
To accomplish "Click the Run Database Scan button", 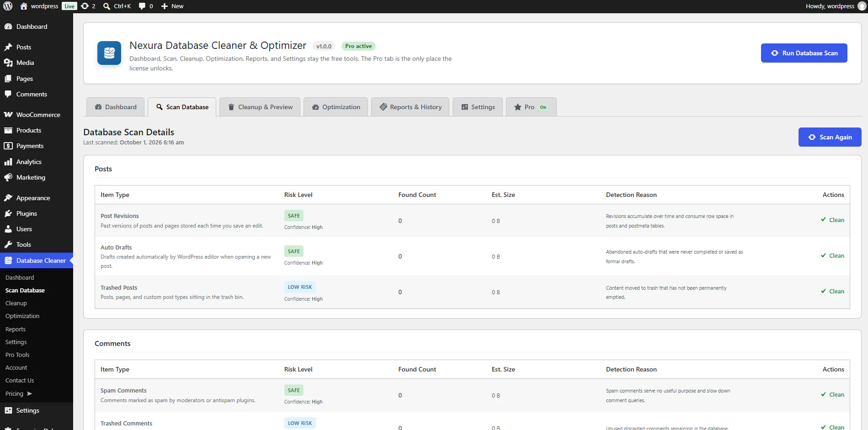I will (x=804, y=53).
